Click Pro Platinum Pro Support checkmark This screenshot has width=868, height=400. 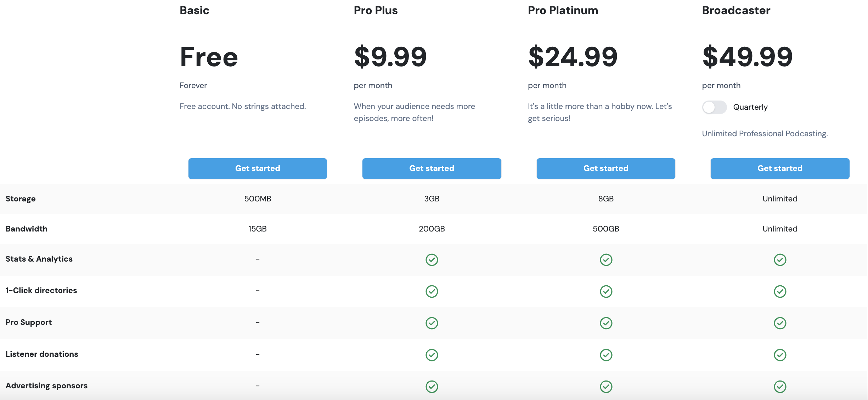(606, 323)
